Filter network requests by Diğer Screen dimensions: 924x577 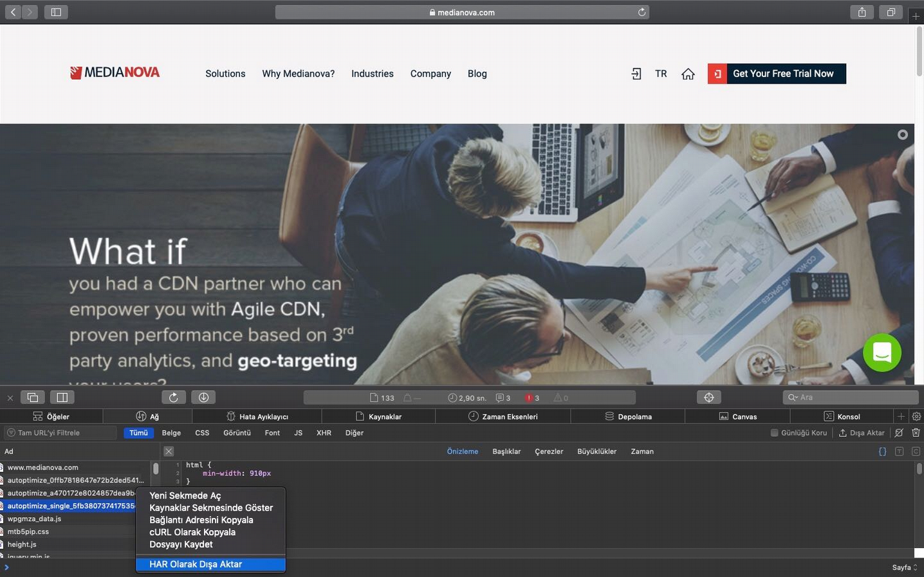[355, 433]
